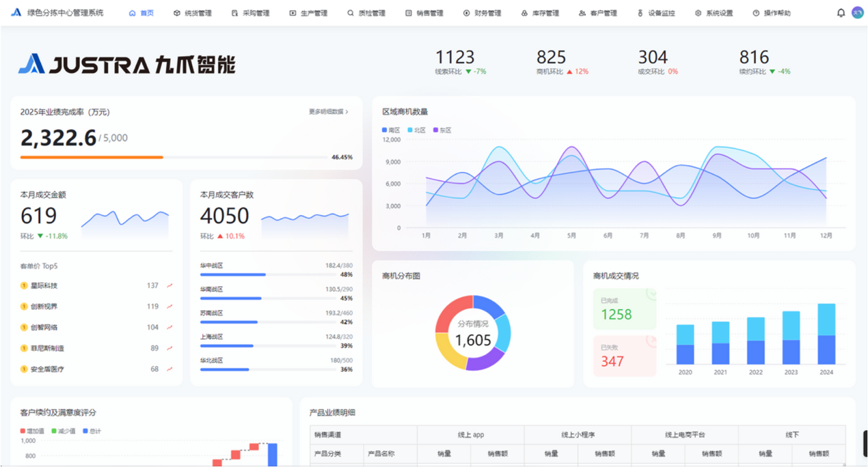This screenshot has height=467, width=868.
Task: Hide the 北区 series via its legend
Action: click(413, 130)
